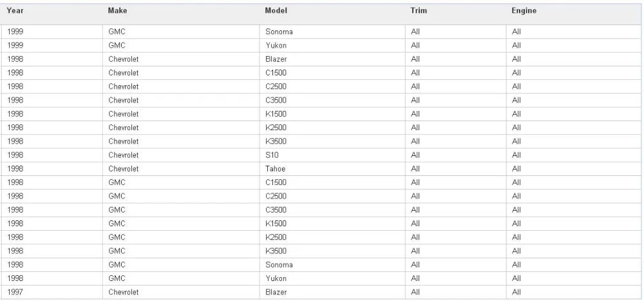Click the 1999 Yukon model cell
This screenshot has width=644, height=301.
pyautogui.click(x=276, y=45)
